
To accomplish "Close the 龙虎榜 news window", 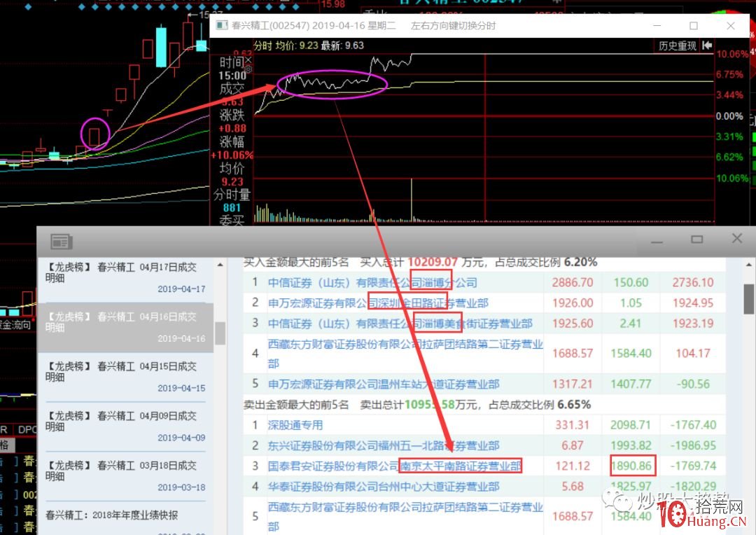I will [x=736, y=238].
